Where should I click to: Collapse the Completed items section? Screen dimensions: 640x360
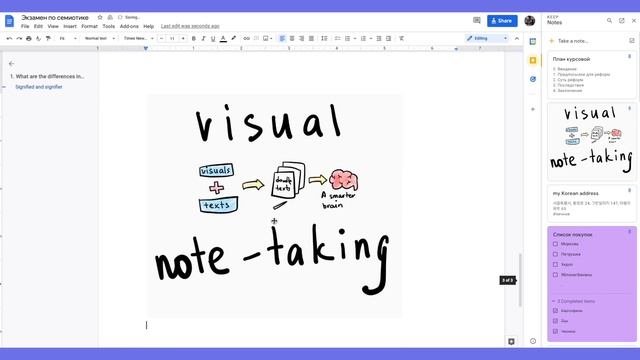click(x=554, y=301)
